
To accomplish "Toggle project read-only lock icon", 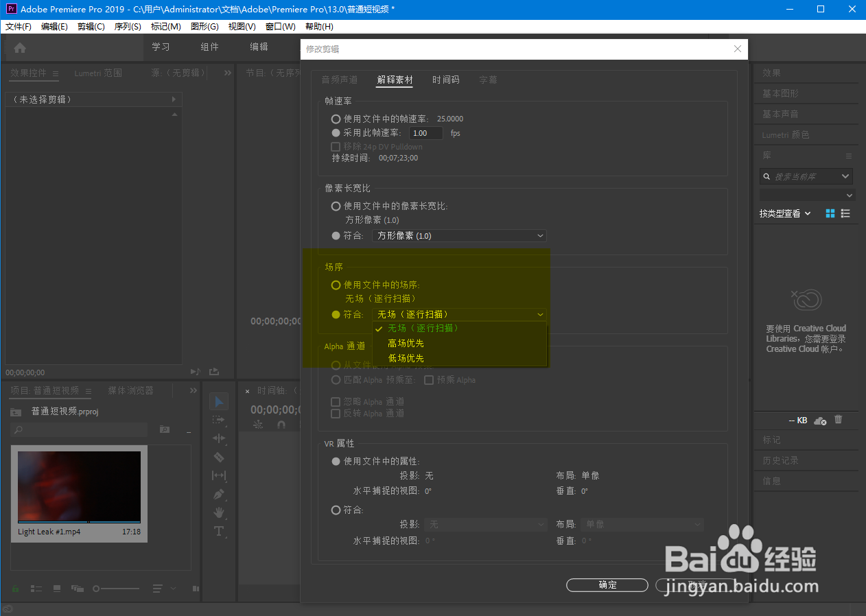I will pyautogui.click(x=15, y=589).
